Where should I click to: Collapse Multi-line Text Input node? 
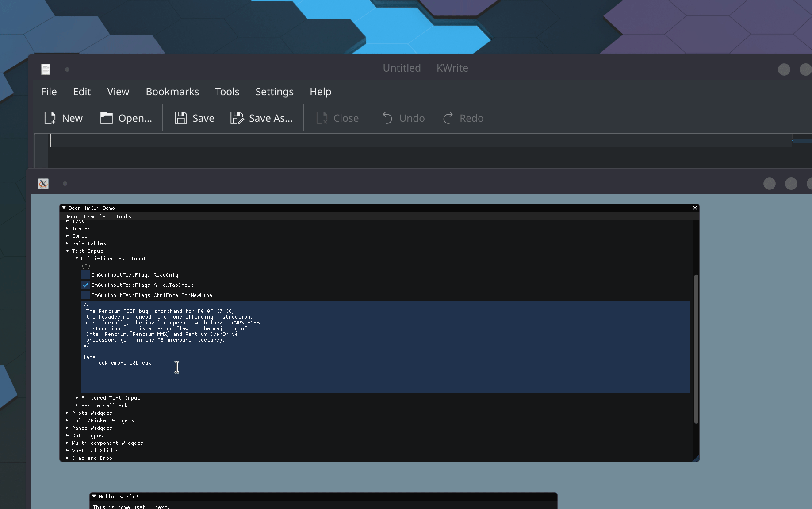click(77, 258)
